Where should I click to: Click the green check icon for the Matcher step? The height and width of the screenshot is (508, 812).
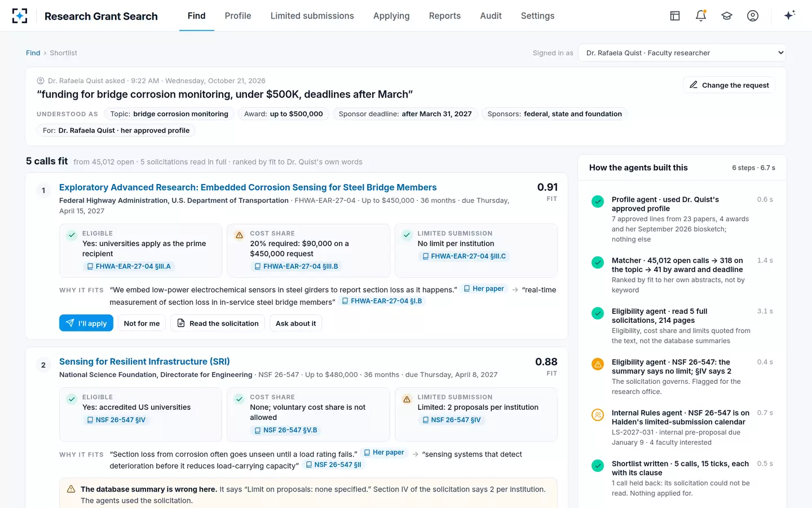tap(598, 262)
